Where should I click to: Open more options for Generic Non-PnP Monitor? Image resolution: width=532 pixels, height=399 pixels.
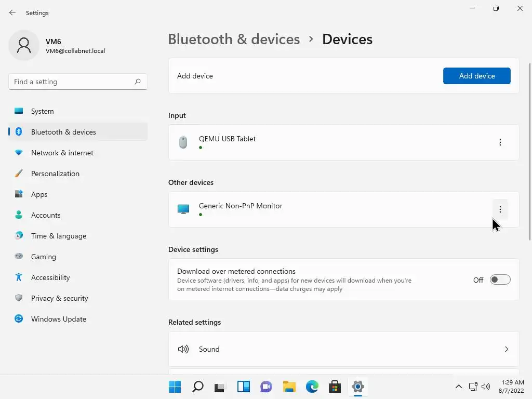point(500,209)
